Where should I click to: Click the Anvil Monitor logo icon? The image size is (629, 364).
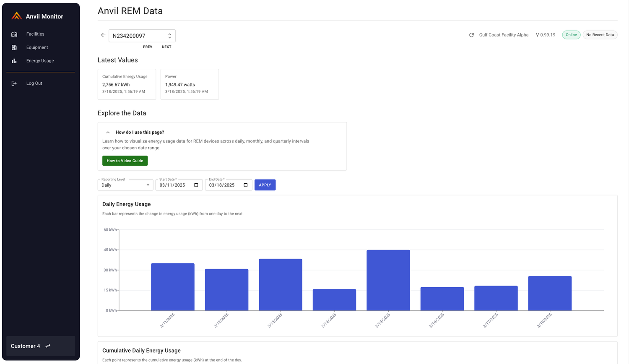click(x=16, y=16)
